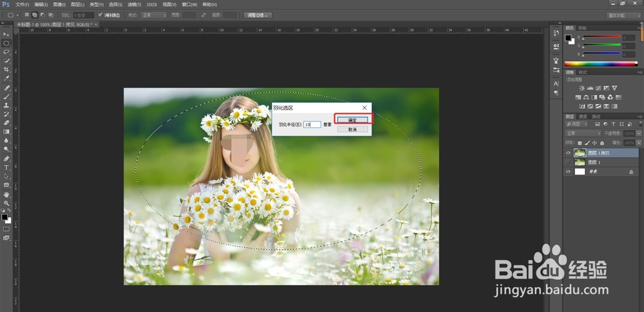The image size is (644, 312).
Task: Open the 滤镜(T) menu
Action: click(135, 5)
